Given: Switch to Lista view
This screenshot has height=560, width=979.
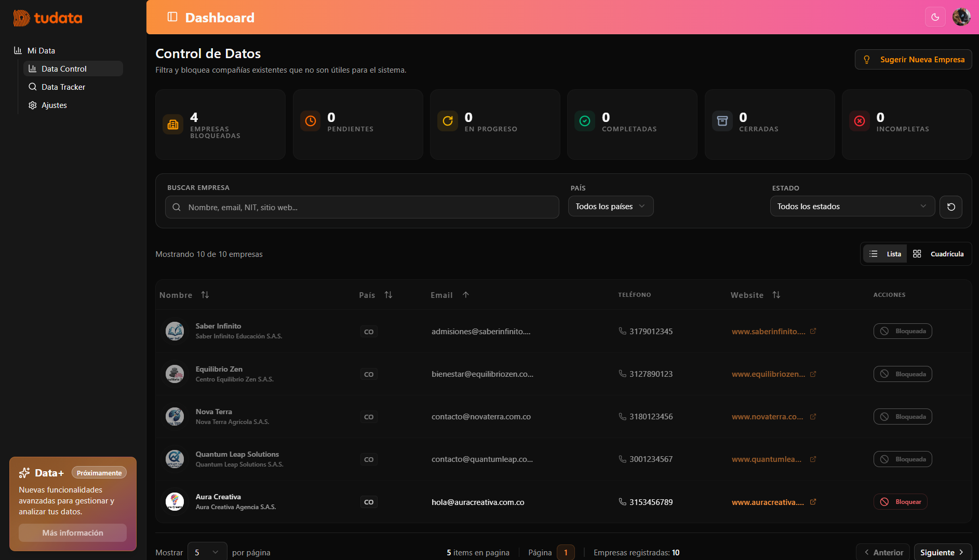Looking at the screenshot, I should point(885,254).
